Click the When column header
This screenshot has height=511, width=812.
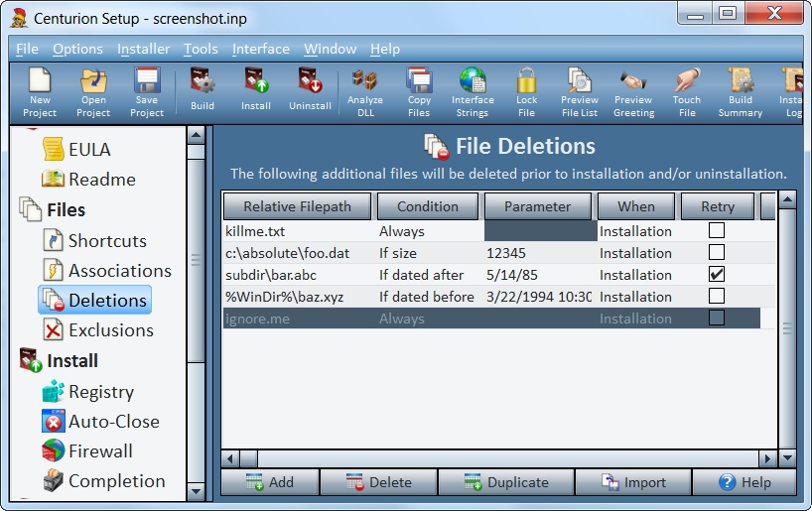636,206
